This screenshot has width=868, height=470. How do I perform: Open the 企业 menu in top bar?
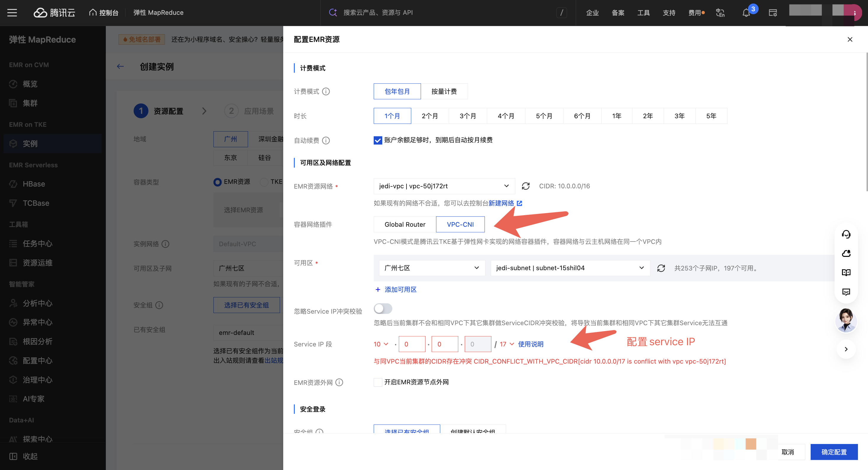[592, 13]
